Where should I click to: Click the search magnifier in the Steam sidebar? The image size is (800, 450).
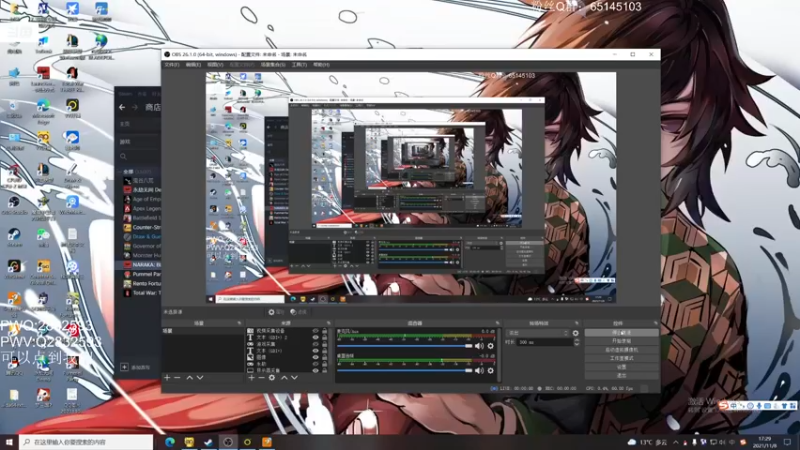point(123,157)
